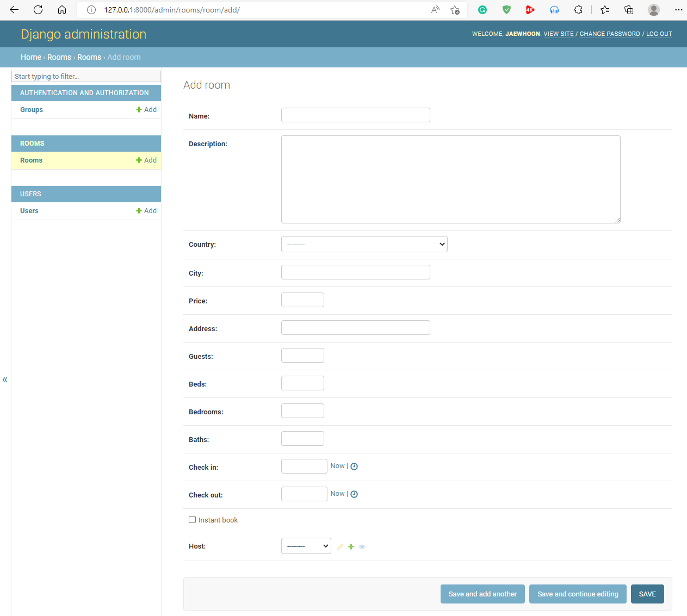Open the Host dropdown
Screen dimensions: 687x616
coord(306,546)
